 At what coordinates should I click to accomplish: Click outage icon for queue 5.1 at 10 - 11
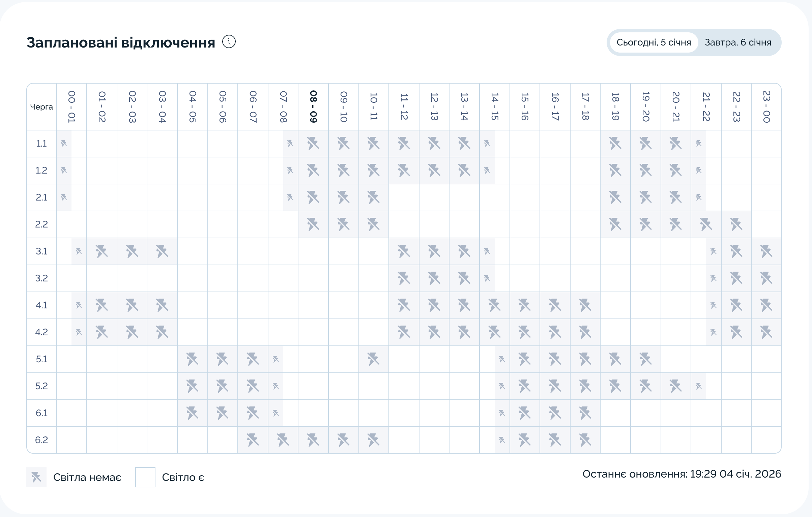[374, 359]
